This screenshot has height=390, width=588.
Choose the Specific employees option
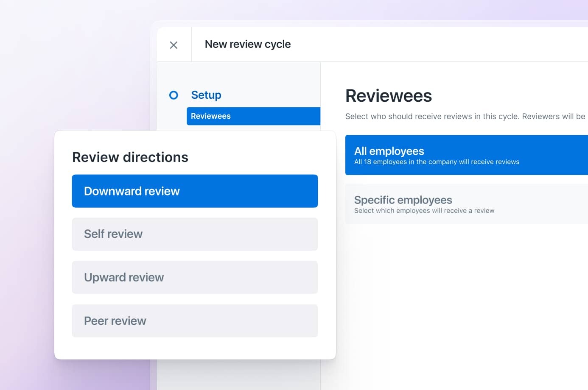(x=467, y=204)
